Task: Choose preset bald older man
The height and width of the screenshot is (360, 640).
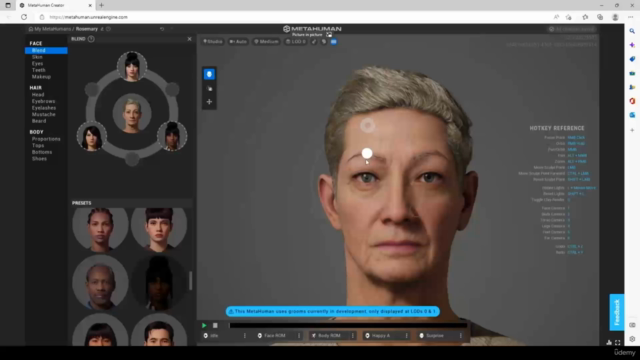Action: tap(100, 282)
